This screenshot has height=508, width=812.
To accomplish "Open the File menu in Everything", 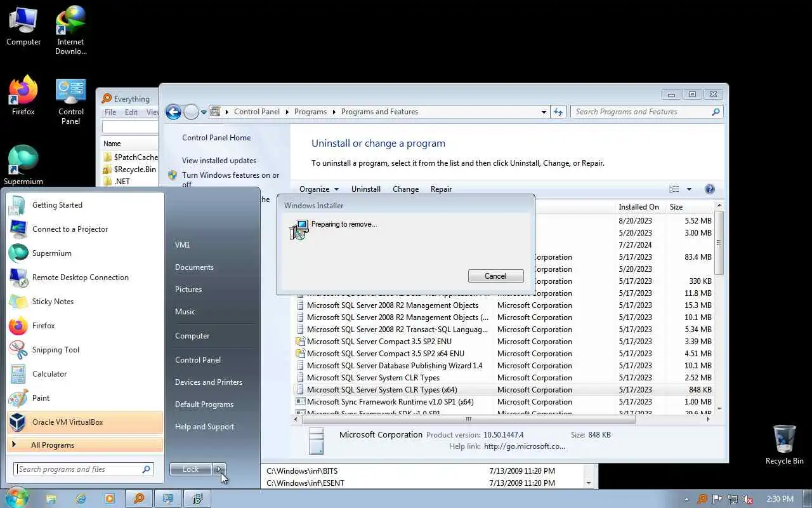I will click(110, 112).
